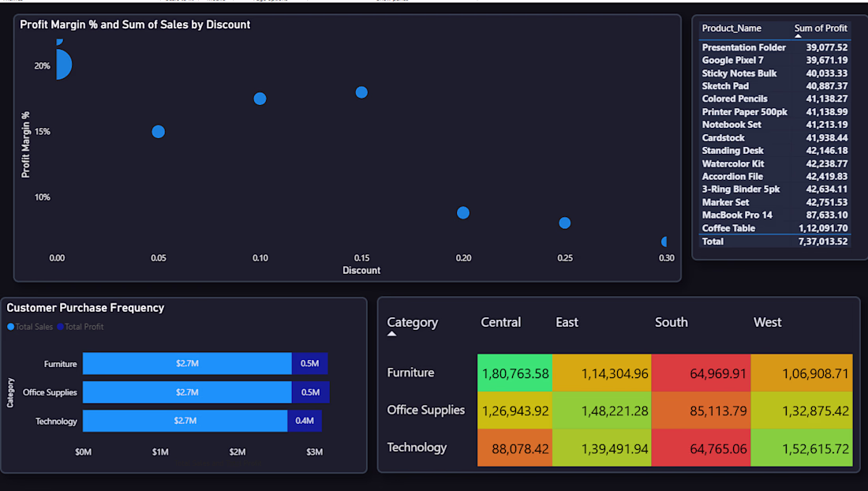This screenshot has width=868, height=491.
Task: Select the Furniture $2.7M sales bar
Action: [187, 364]
